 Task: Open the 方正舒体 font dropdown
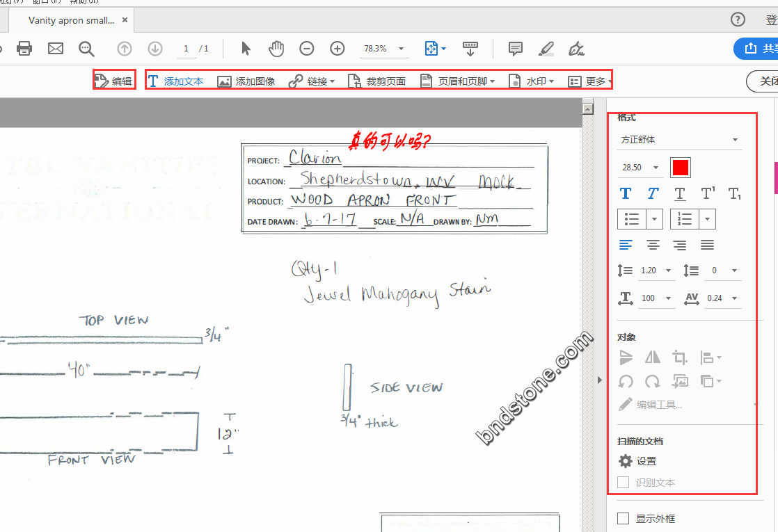(x=679, y=140)
